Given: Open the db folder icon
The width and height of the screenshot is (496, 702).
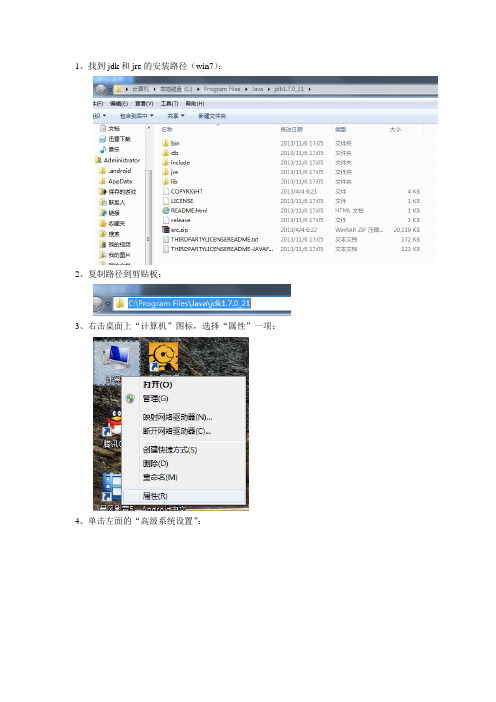Looking at the screenshot, I should pos(166,153).
